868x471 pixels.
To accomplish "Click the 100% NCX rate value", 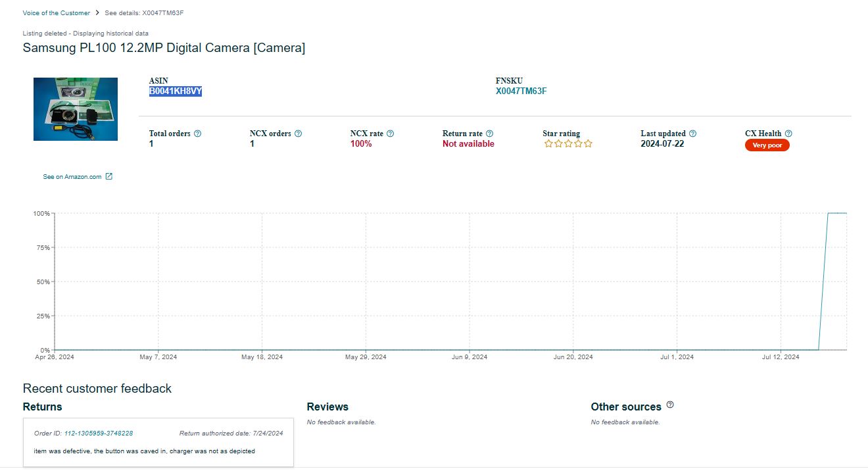I will (361, 143).
